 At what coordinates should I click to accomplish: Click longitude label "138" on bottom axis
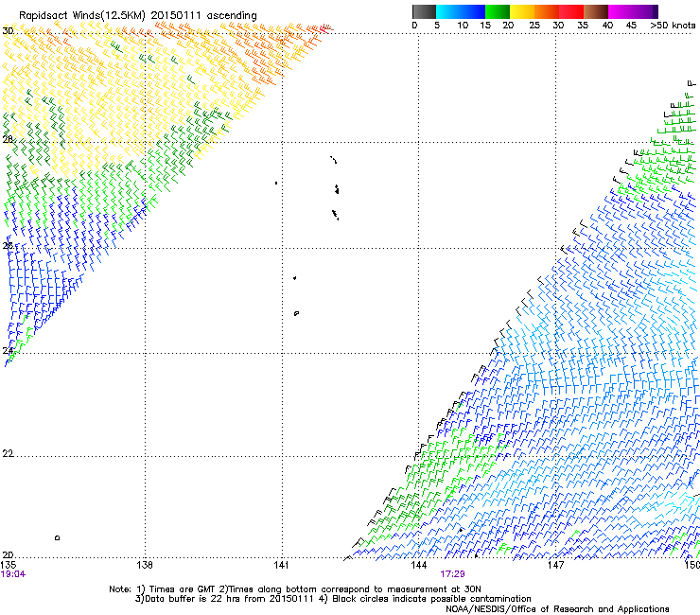(x=144, y=565)
